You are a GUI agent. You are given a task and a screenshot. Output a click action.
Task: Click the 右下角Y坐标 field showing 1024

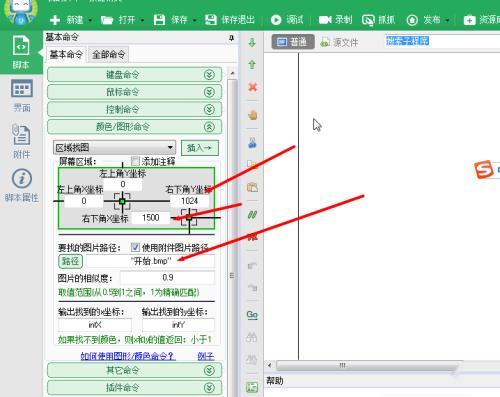189,201
